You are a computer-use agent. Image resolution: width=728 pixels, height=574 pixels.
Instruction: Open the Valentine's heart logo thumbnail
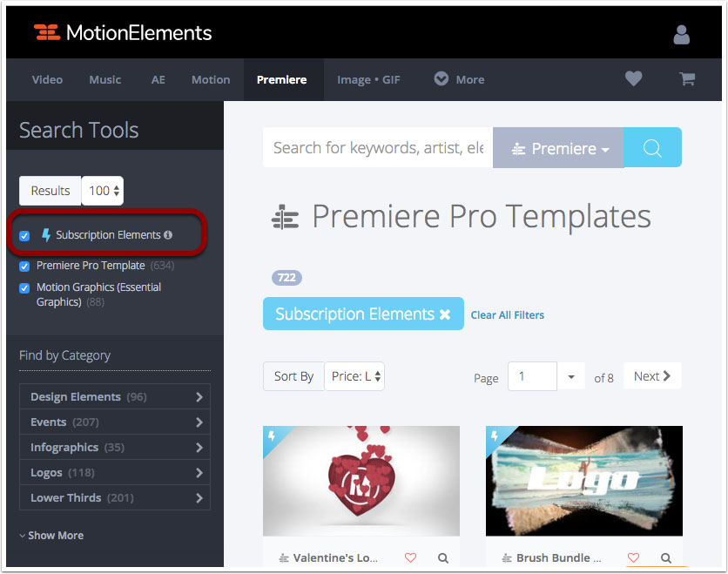pyautogui.click(x=361, y=481)
